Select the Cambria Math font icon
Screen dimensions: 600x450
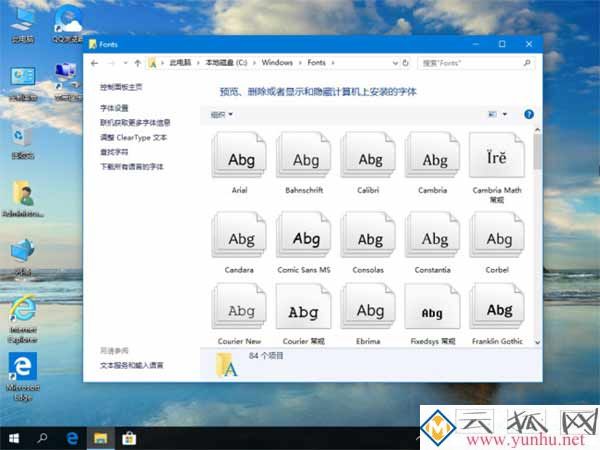[x=497, y=155]
